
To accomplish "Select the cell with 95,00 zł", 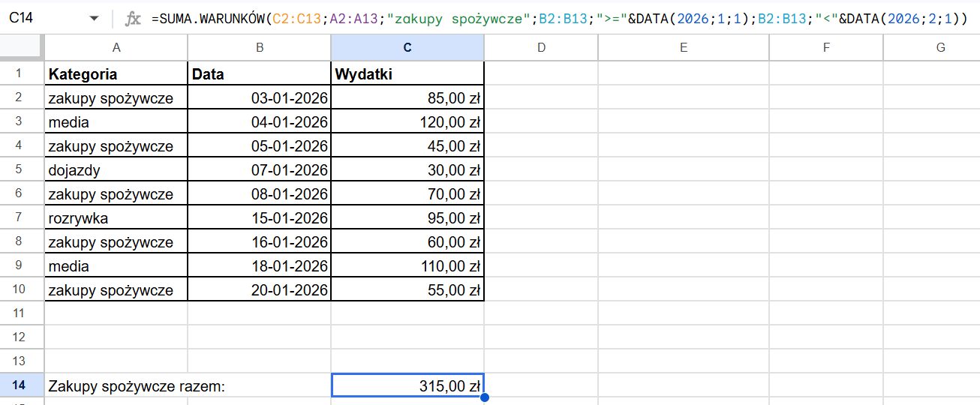I will tap(407, 218).
